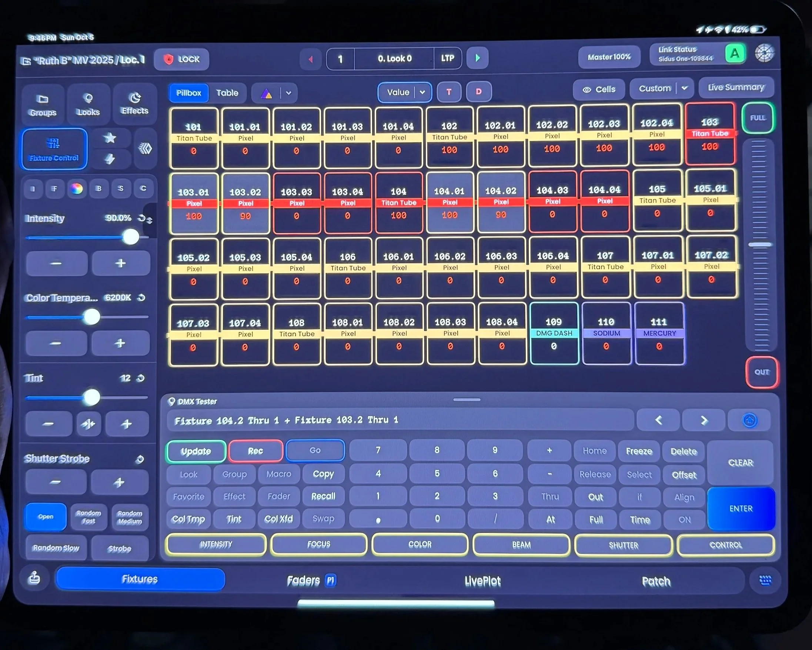Expand the triangle shape dropdown arrow

pos(288,93)
